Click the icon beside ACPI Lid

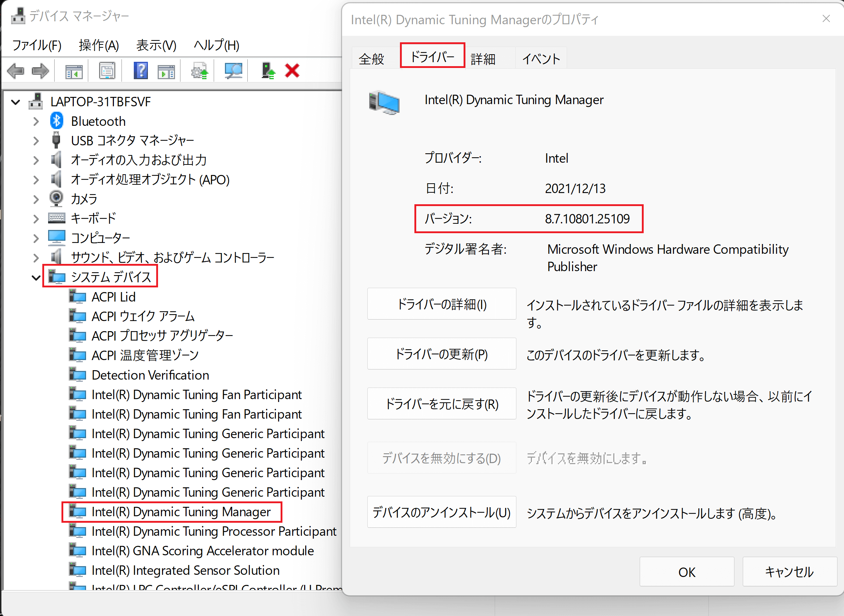pyautogui.click(x=78, y=296)
